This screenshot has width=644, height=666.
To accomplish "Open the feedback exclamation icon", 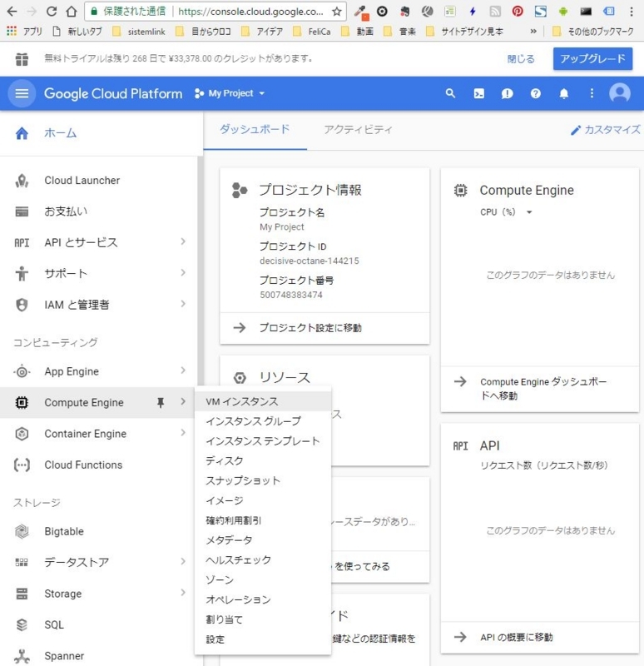I will click(x=508, y=93).
